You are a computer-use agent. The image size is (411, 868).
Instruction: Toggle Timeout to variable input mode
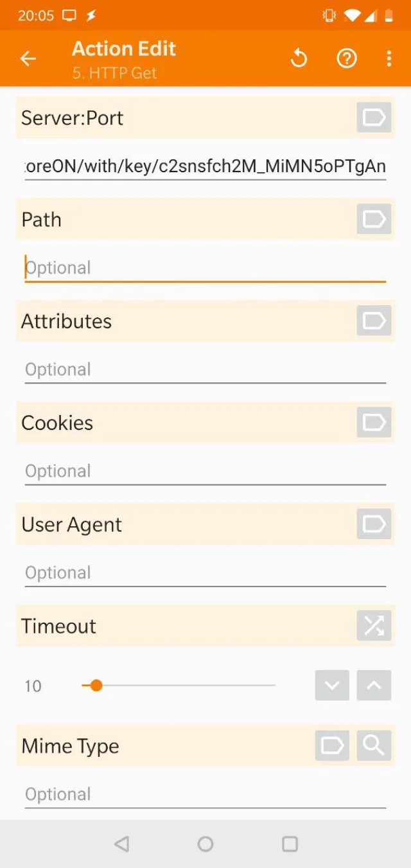373,626
